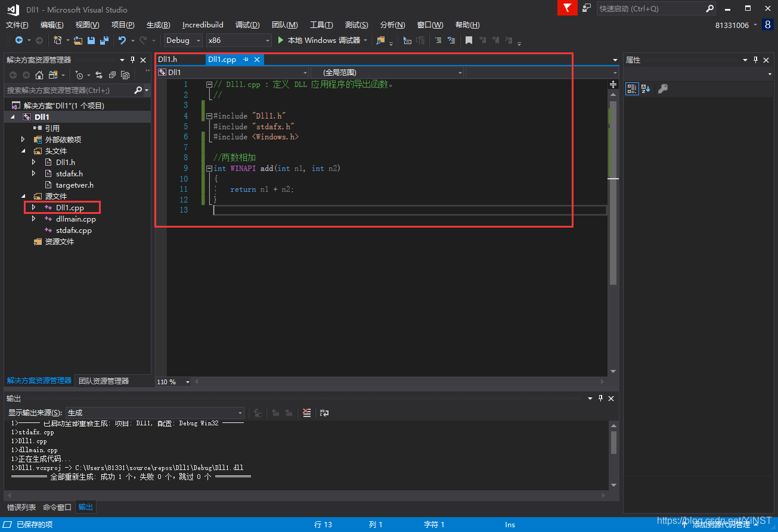Switch 属性 panel to alphabetical sort
Viewport: 778px width, 532px height.
(646, 89)
